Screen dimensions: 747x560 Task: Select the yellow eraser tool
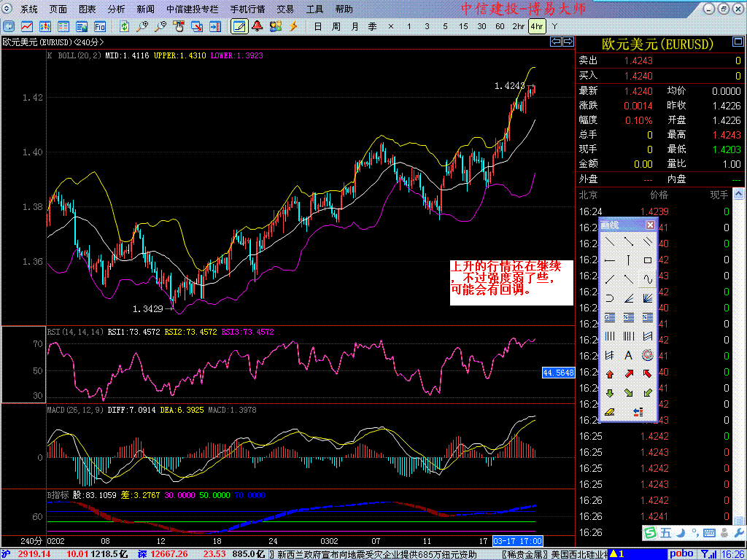click(x=610, y=412)
